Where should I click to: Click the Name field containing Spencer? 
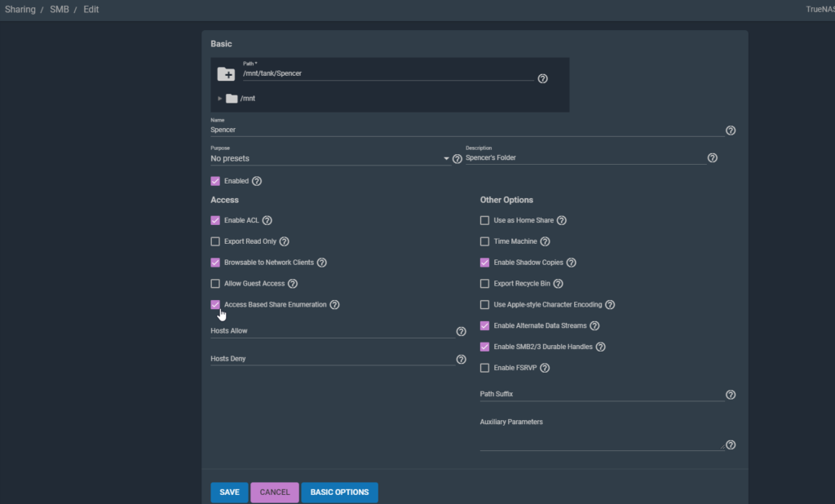pos(467,130)
